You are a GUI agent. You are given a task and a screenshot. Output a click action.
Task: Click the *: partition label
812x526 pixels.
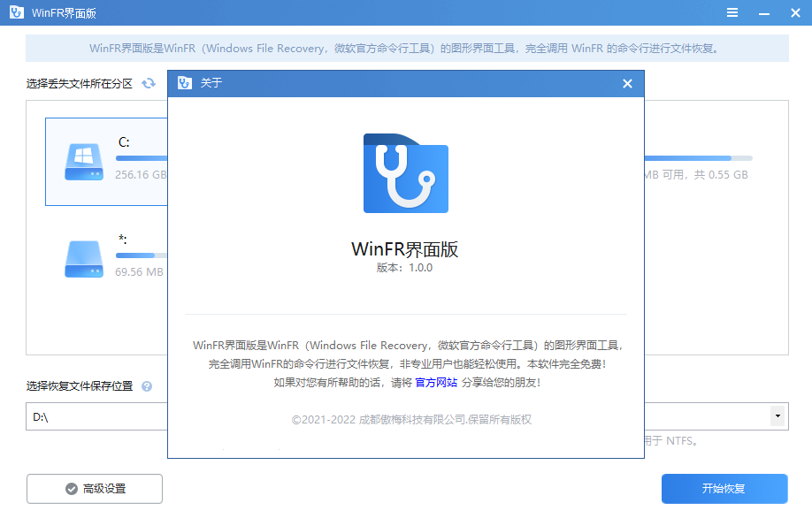pyautogui.click(x=123, y=239)
